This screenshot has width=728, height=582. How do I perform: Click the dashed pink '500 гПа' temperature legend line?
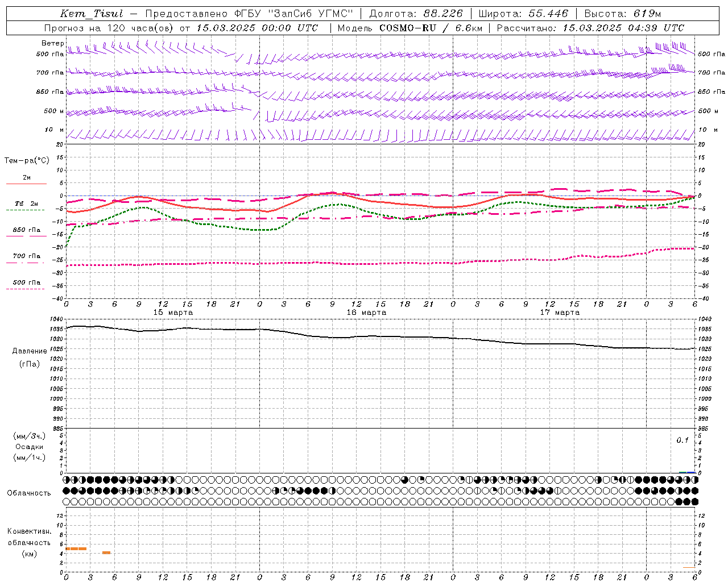(x=26, y=289)
